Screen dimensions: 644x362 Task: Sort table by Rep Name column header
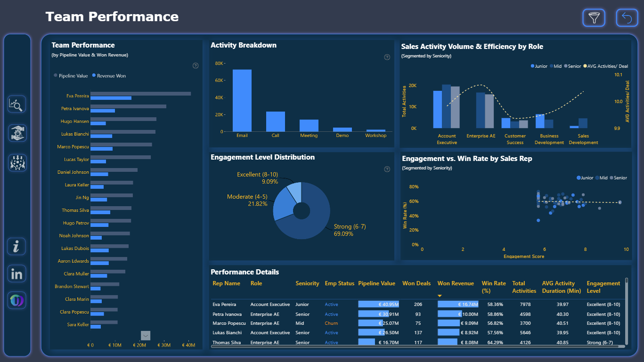(227, 283)
